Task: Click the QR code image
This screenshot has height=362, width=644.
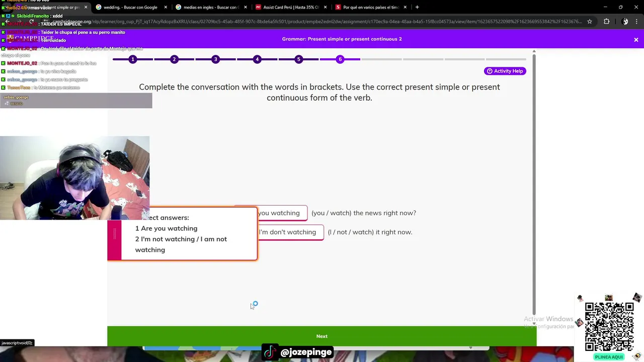Action: point(609,326)
